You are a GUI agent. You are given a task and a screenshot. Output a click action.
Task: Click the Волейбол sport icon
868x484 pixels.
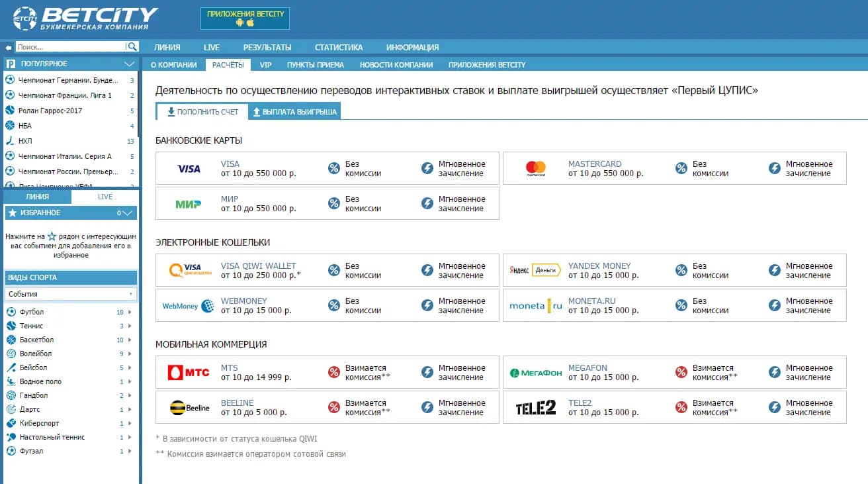tap(11, 354)
